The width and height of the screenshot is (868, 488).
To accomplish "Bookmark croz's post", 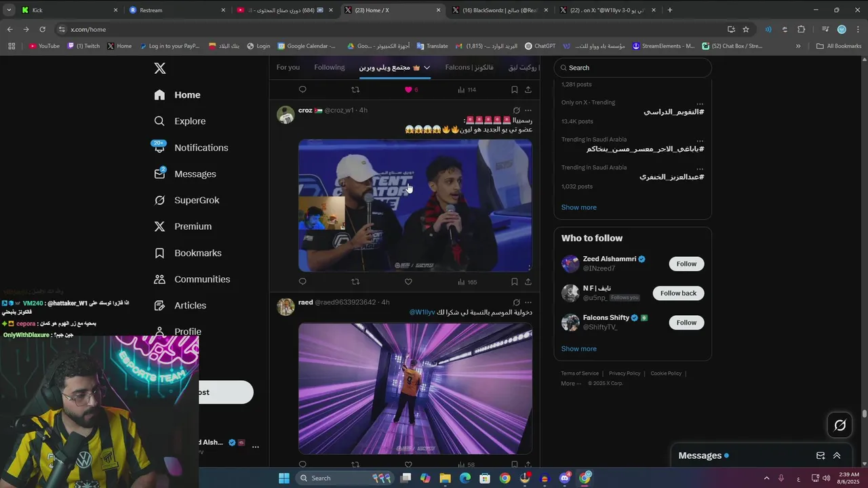I will pyautogui.click(x=514, y=281).
